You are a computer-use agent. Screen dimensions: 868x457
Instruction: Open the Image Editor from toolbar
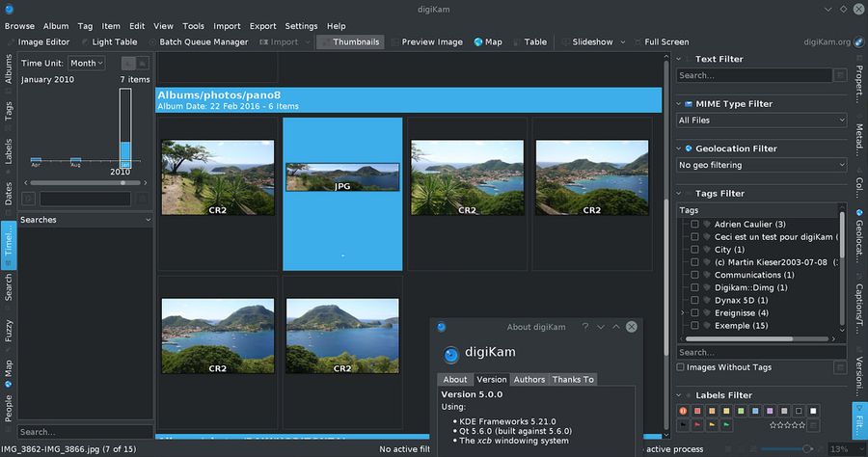click(x=39, y=42)
